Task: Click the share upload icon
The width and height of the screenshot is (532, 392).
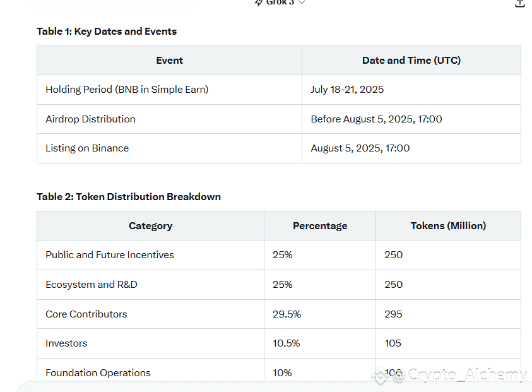Action: click(x=520, y=3)
